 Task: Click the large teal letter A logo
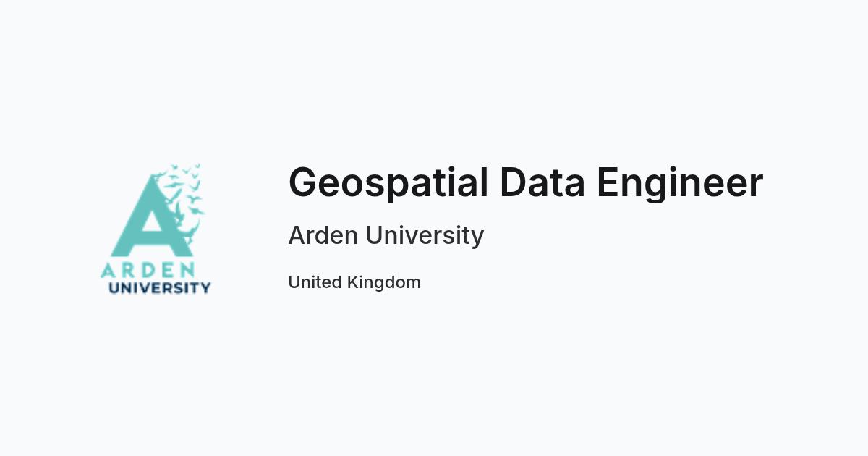pos(153,216)
